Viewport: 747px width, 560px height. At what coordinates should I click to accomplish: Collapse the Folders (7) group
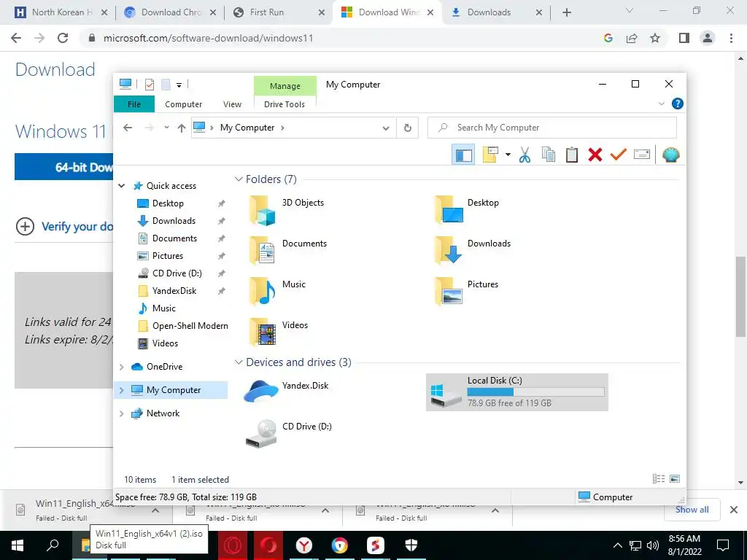239,179
